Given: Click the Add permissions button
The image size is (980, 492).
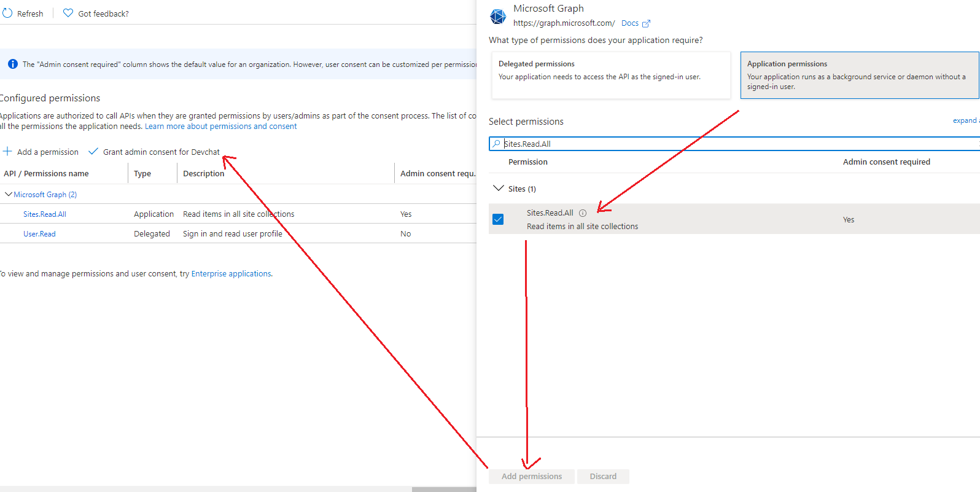Looking at the screenshot, I should click(x=532, y=476).
